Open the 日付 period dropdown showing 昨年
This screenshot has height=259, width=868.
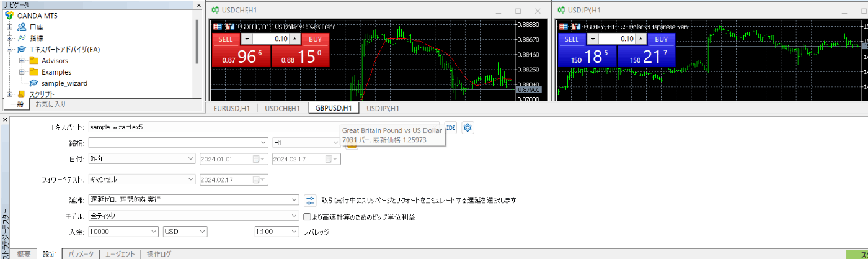click(190, 158)
